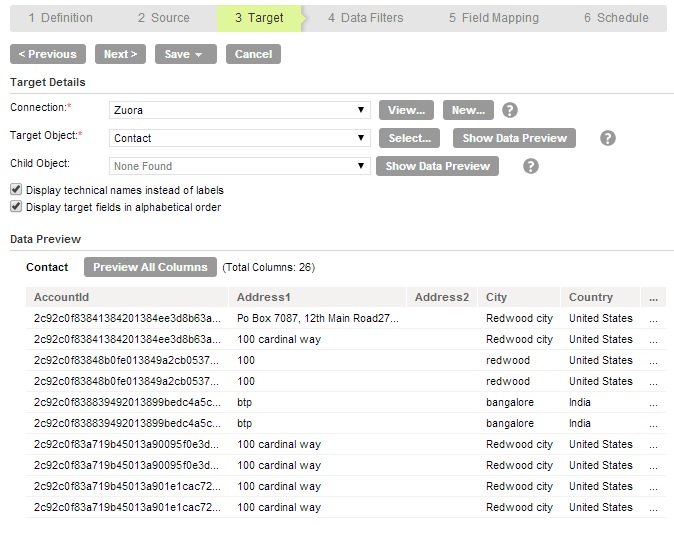Screen dimensions: 674x537
Task: Click the New... connection button
Action: pyautogui.click(x=468, y=110)
